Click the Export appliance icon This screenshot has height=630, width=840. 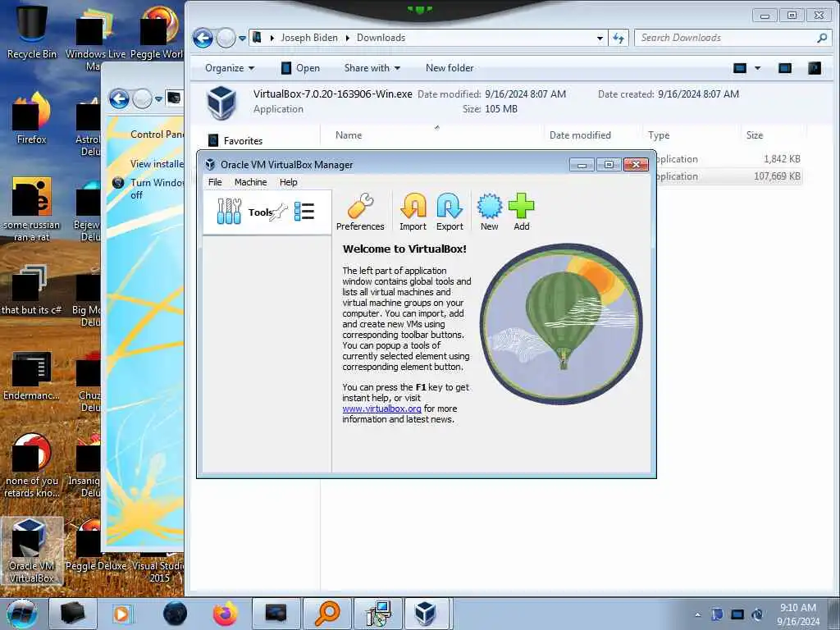[450, 212]
